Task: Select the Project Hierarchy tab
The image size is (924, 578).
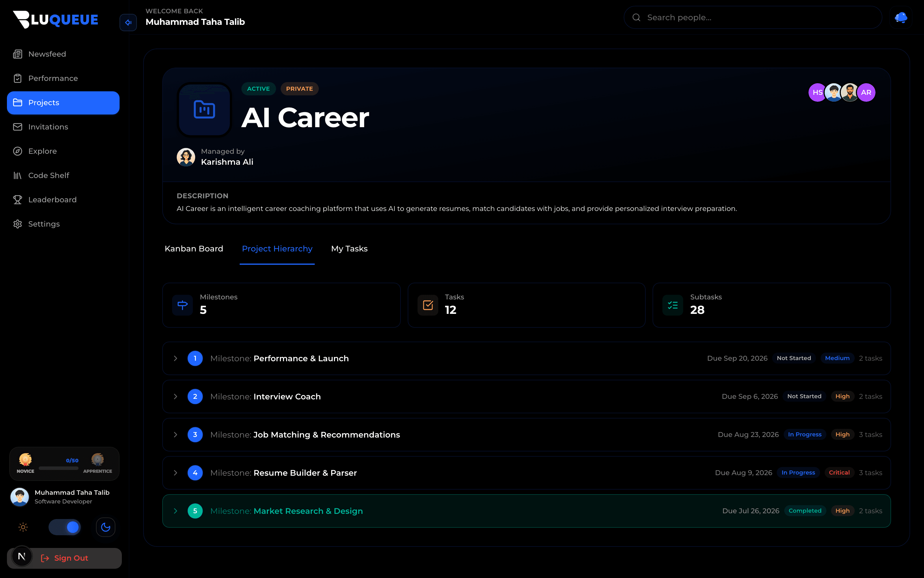Action: pos(277,249)
